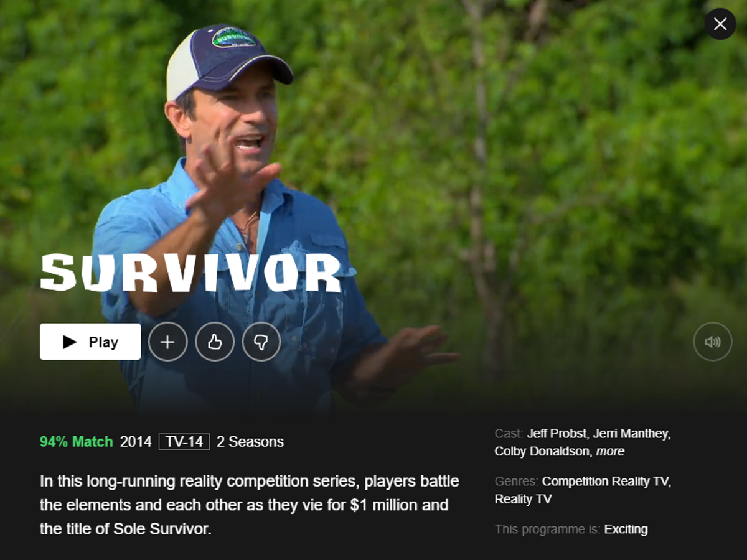Expand the cast list with the 'more' link
This screenshot has height=560, width=747.
click(610, 451)
